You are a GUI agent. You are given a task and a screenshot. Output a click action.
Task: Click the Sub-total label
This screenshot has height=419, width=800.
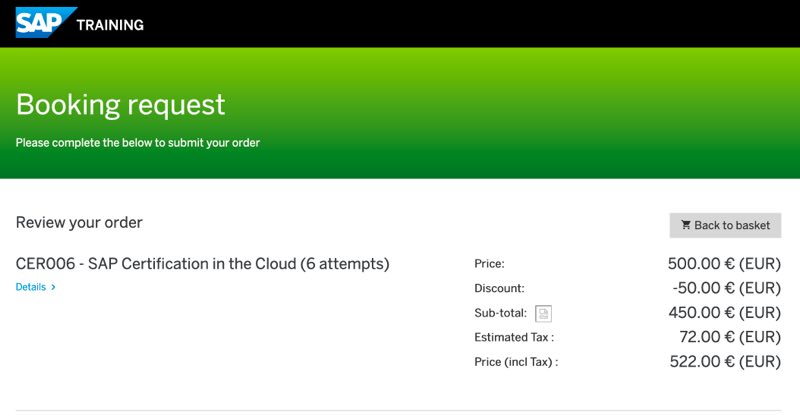click(500, 313)
